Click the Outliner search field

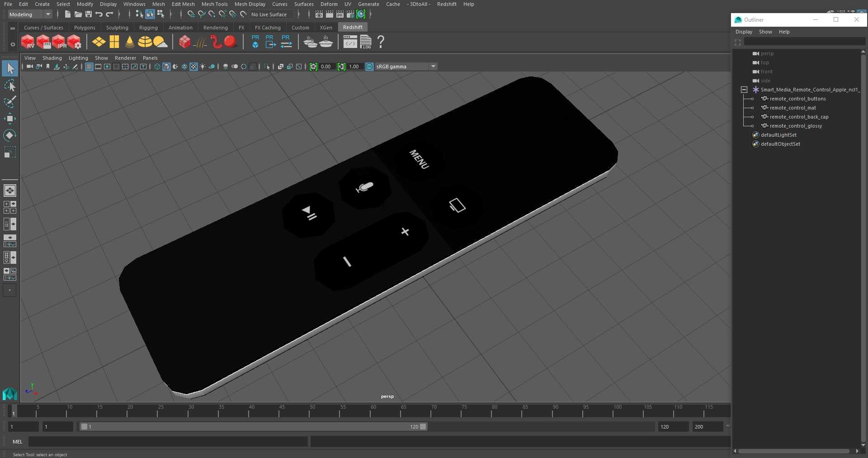(804, 42)
